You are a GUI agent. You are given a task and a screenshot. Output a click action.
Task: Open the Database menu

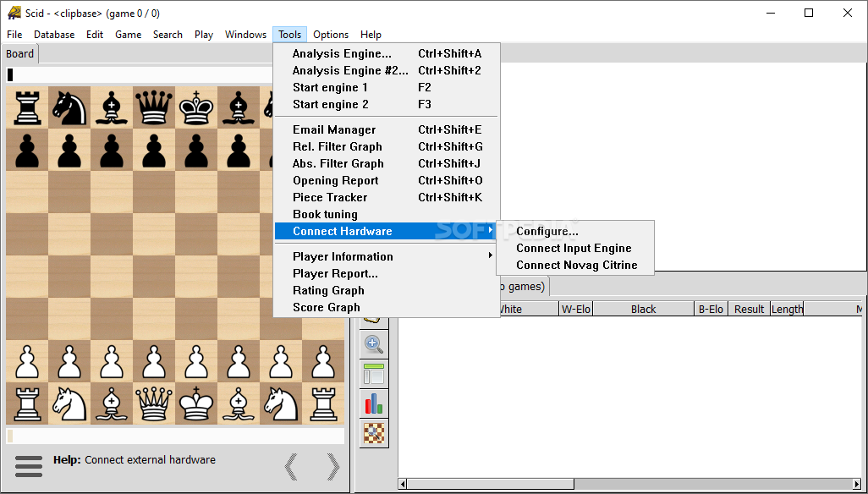54,35
